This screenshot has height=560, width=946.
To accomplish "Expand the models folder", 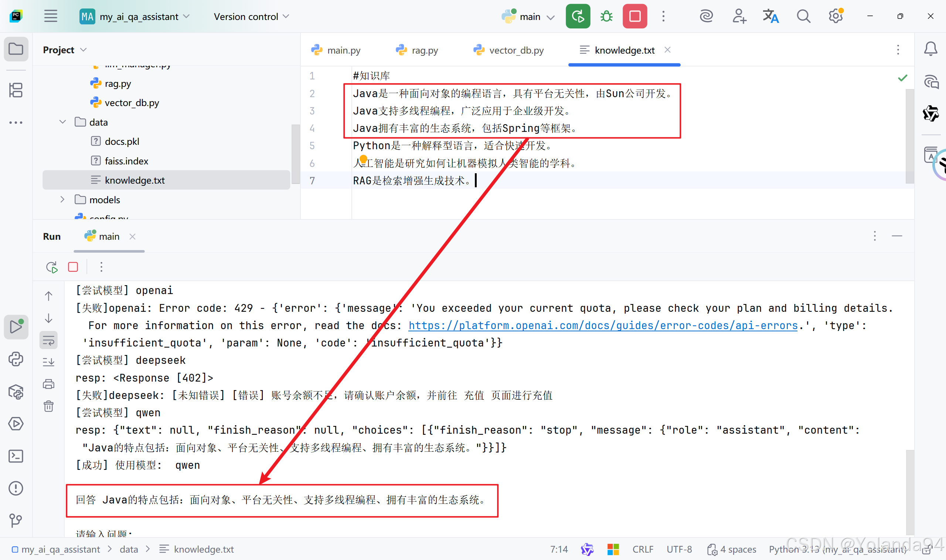I will [63, 199].
